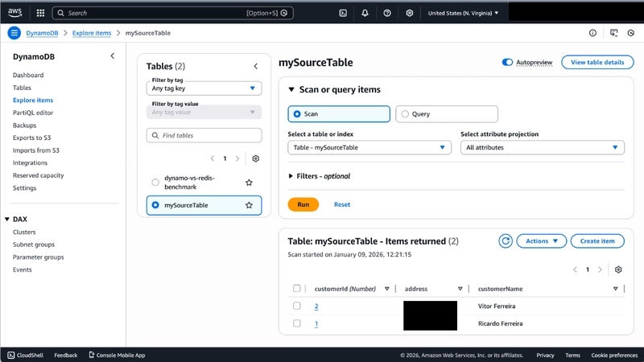Open the Explore items breadcrumb link
This screenshot has height=362, width=644.
click(92, 33)
